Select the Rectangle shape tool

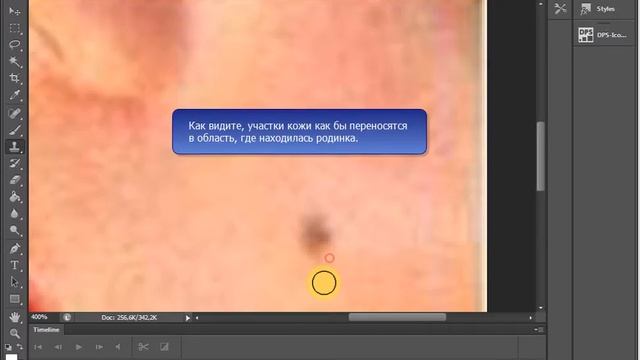point(15,299)
